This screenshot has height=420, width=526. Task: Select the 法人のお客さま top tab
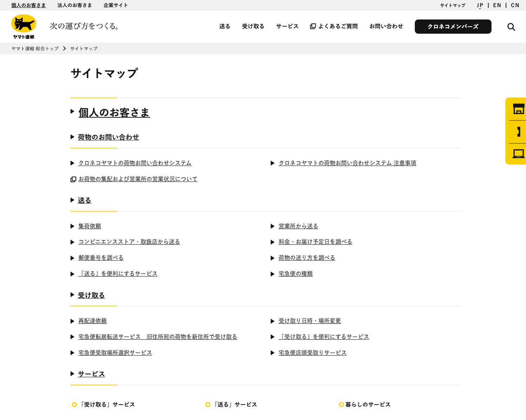(x=75, y=5)
